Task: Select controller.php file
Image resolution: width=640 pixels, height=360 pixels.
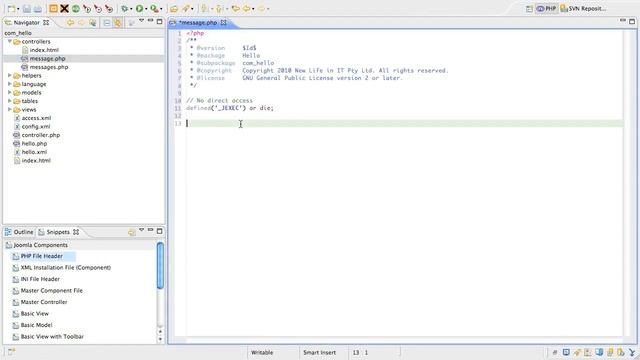Action: (41, 135)
